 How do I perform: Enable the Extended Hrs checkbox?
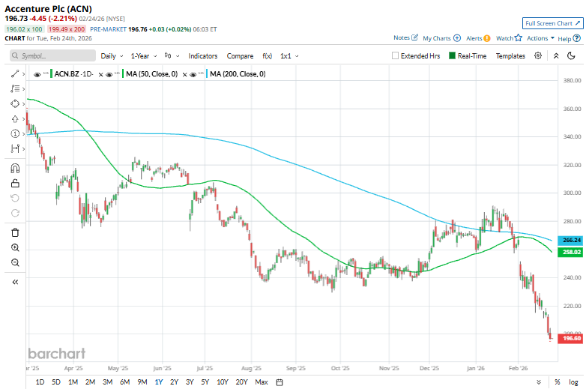[x=396, y=56]
